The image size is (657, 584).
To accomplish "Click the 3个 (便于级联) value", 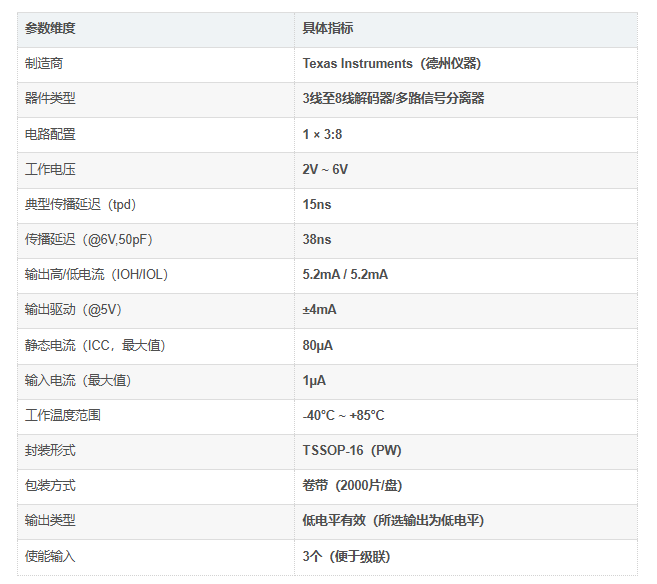I will 347,557.
